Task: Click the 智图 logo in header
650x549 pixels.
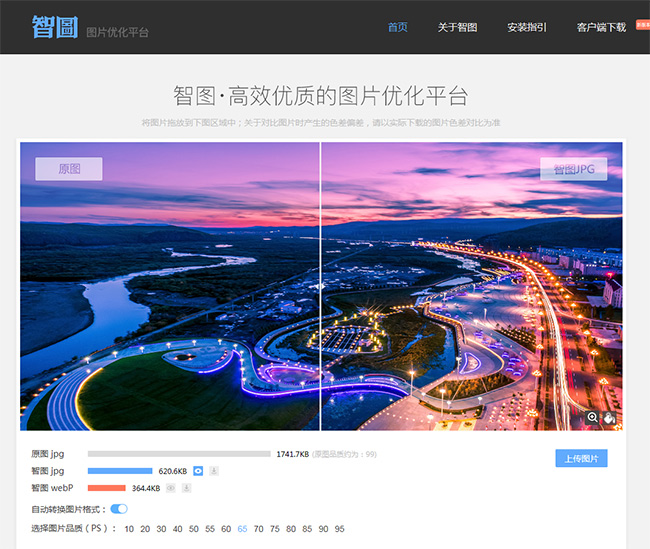Action: [x=54, y=27]
